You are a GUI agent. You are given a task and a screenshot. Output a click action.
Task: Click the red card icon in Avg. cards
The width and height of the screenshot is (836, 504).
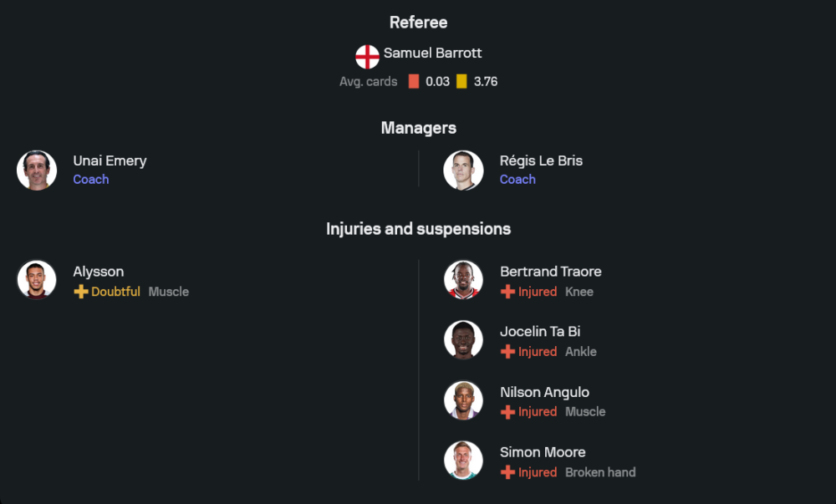[414, 82]
